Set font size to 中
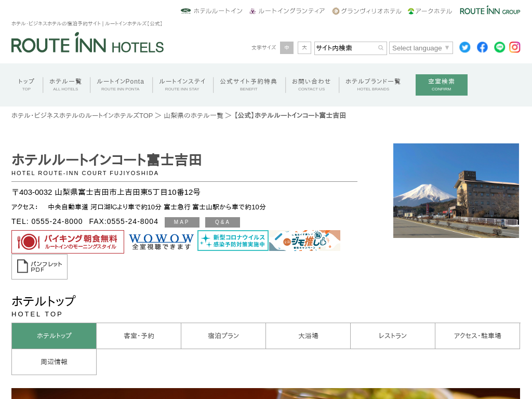 coord(287,48)
